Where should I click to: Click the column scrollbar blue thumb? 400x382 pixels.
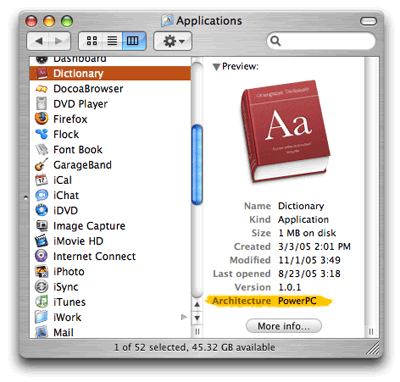(x=197, y=164)
